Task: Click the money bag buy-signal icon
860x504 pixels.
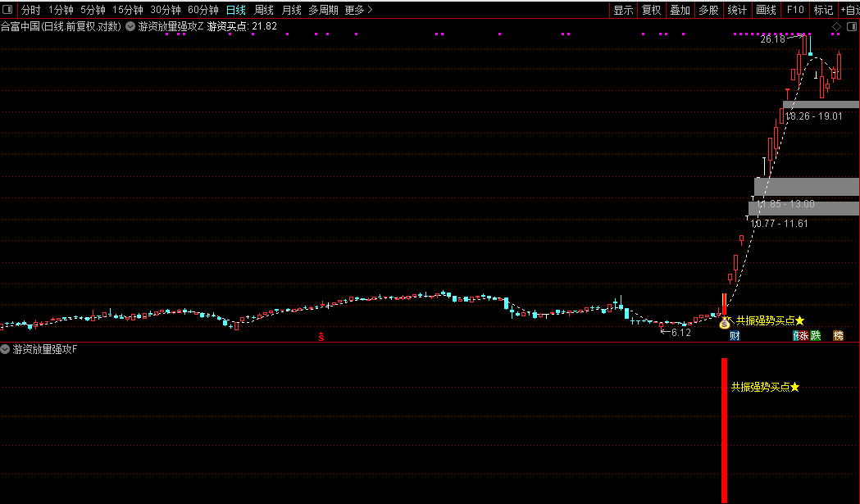Action: [725, 323]
